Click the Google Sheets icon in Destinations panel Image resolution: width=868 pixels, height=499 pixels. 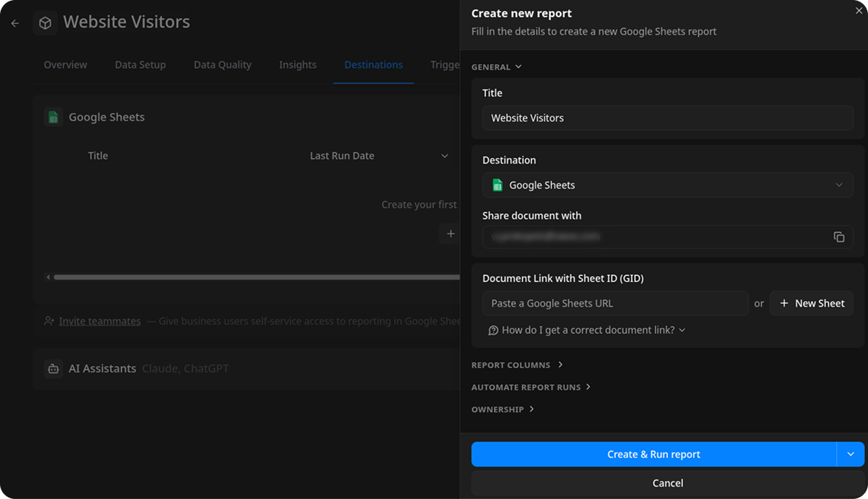pos(53,117)
